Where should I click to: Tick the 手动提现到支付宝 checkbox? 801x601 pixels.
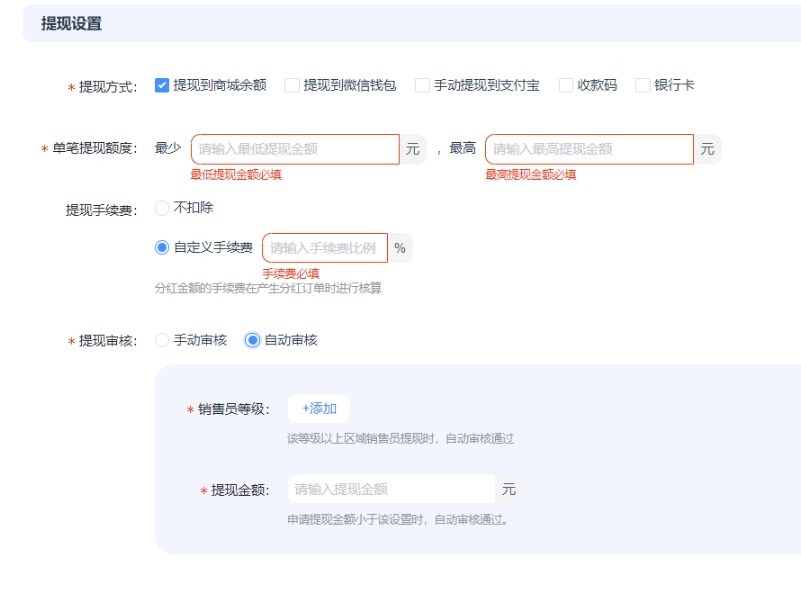coord(422,86)
